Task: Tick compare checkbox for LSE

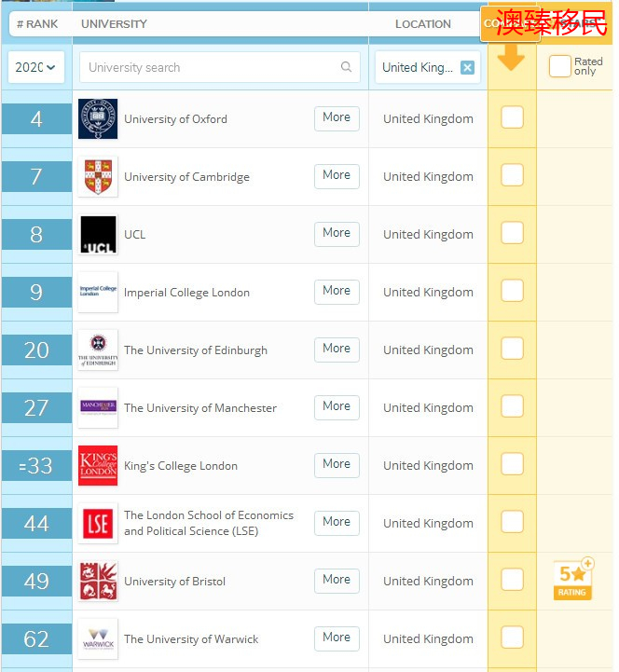Action: (512, 522)
